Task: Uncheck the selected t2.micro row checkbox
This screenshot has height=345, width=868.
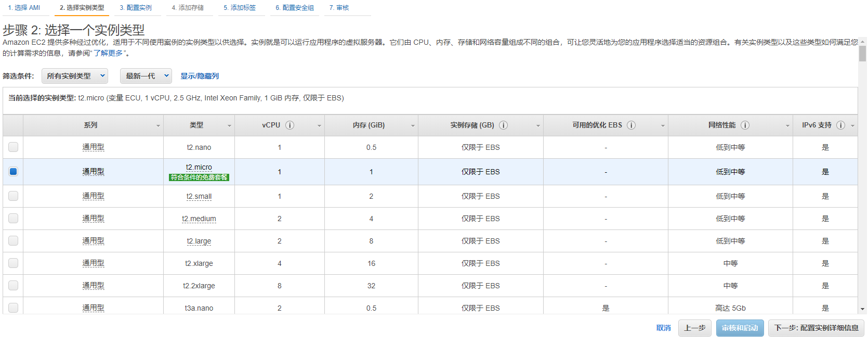Action: 13,172
